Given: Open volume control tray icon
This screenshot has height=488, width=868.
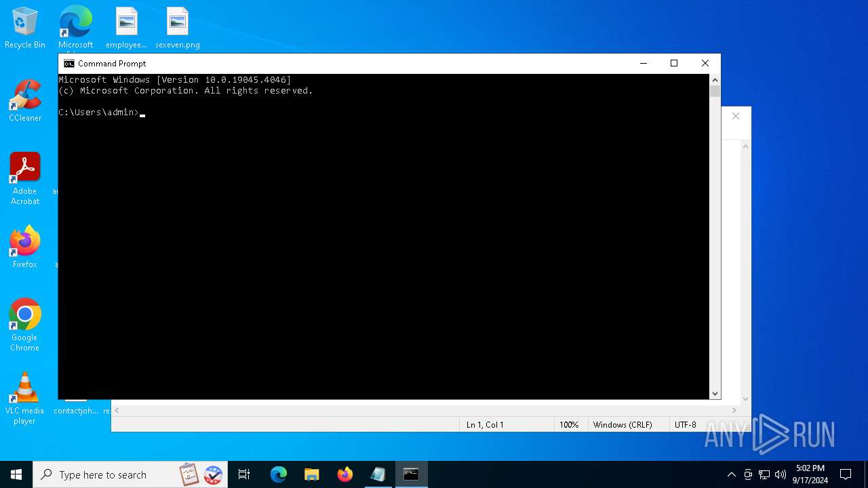Looking at the screenshot, I should (x=781, y=474).
